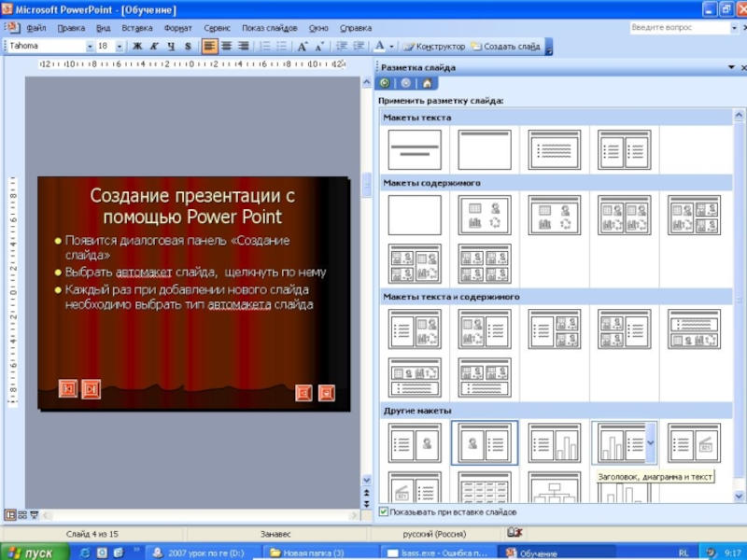Click the Создать слайд button

(505, 46)
